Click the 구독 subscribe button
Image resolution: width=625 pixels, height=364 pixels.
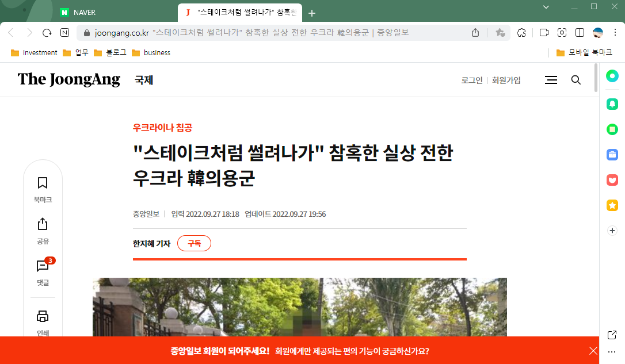point(194,243)
